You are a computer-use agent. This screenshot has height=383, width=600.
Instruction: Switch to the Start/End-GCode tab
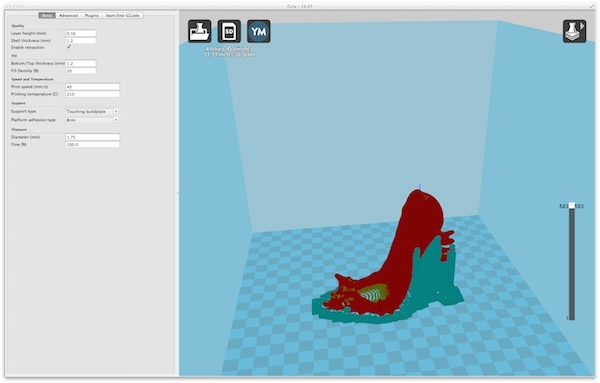coord(122,15)
